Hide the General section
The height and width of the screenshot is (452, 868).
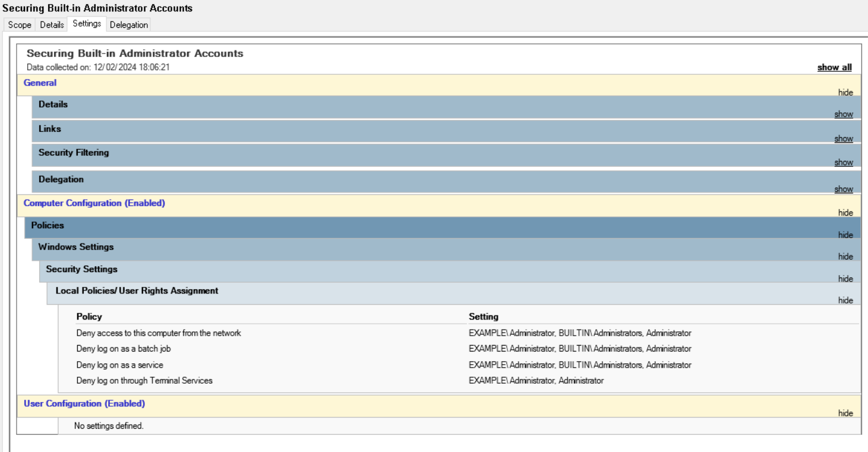(845, 93)
